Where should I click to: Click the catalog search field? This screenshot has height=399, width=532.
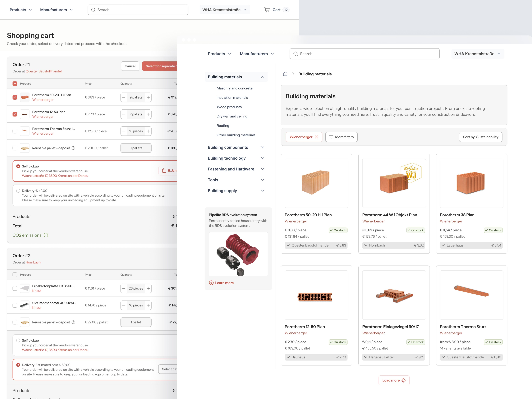pos(364,54)
